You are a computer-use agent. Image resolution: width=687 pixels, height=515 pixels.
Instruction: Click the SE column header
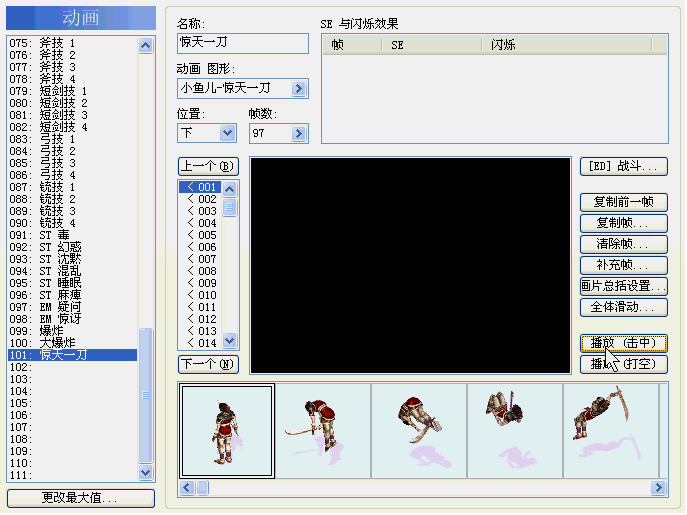click(x=432, y=45)
